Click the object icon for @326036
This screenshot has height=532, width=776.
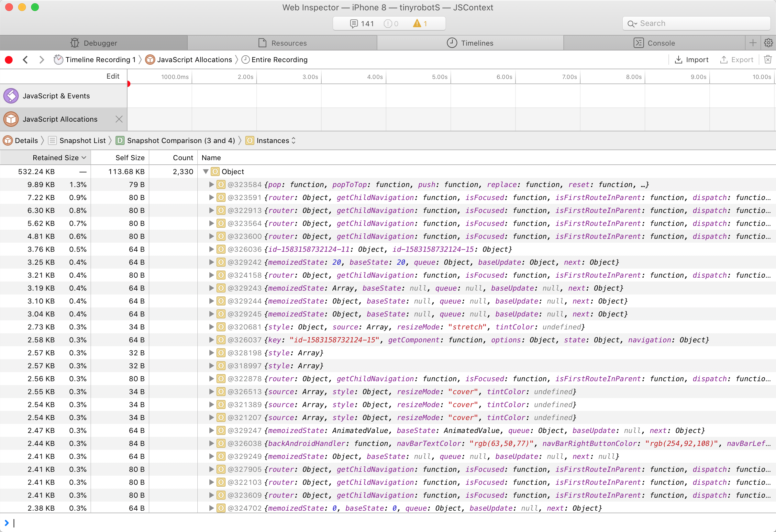coord(221,249)
